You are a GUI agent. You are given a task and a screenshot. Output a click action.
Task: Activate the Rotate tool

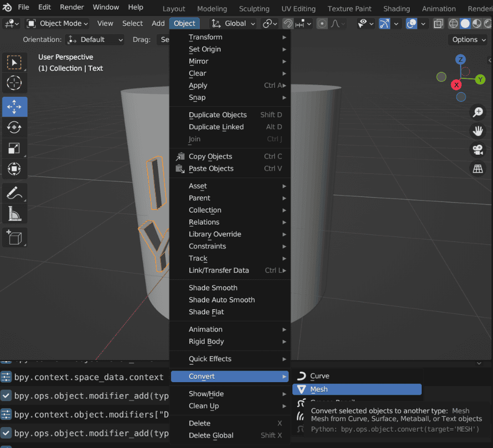[14, 127]
